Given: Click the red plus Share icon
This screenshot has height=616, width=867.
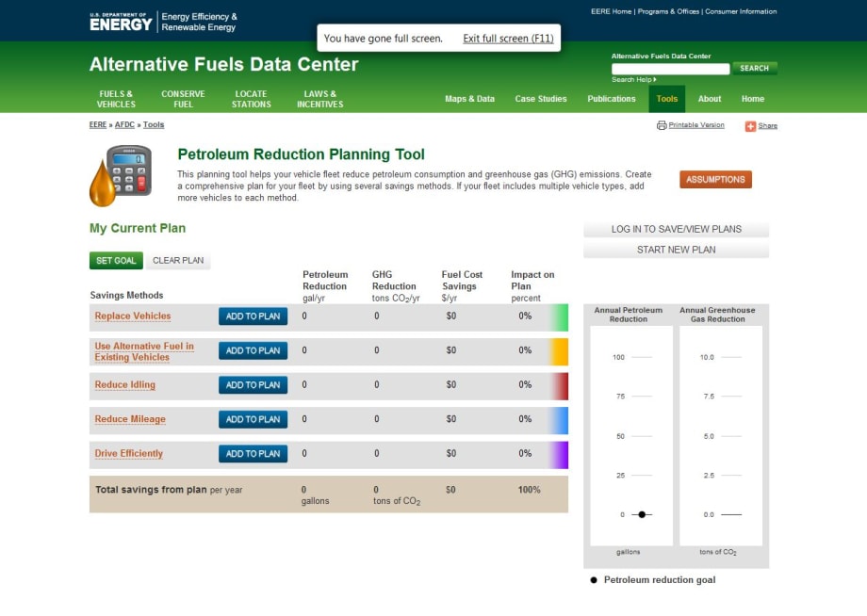Looking at the screenshot, I should pyautogui.click(x=750, y=126).
